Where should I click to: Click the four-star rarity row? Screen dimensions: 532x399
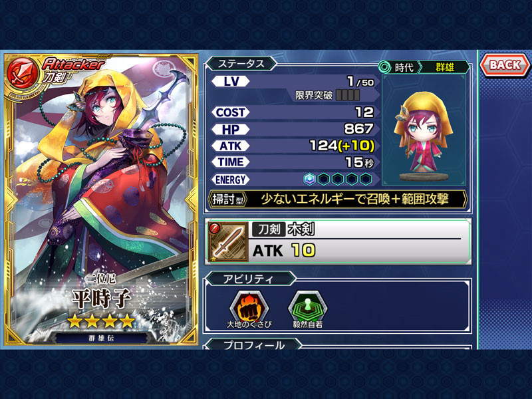pos(101,321)
